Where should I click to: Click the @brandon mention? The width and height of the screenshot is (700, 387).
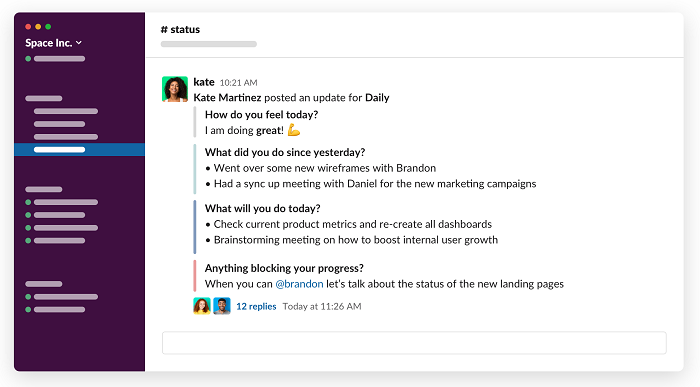pyautogui.click(x=299, y=284)
